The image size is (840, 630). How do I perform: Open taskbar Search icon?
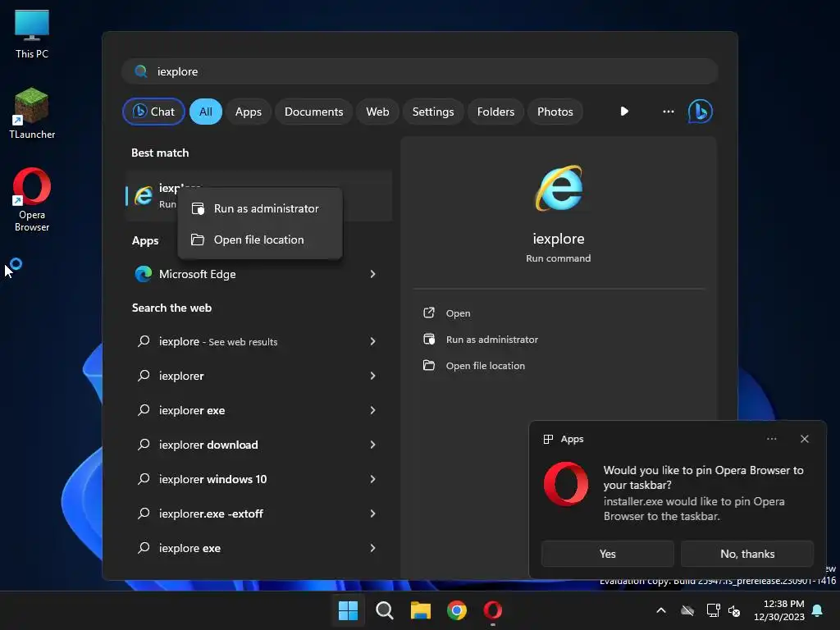384,610
